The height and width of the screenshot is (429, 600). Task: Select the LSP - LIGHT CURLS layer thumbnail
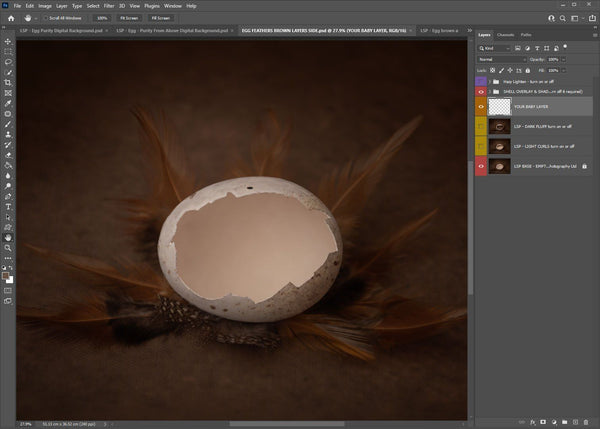[x=499, y=145]
